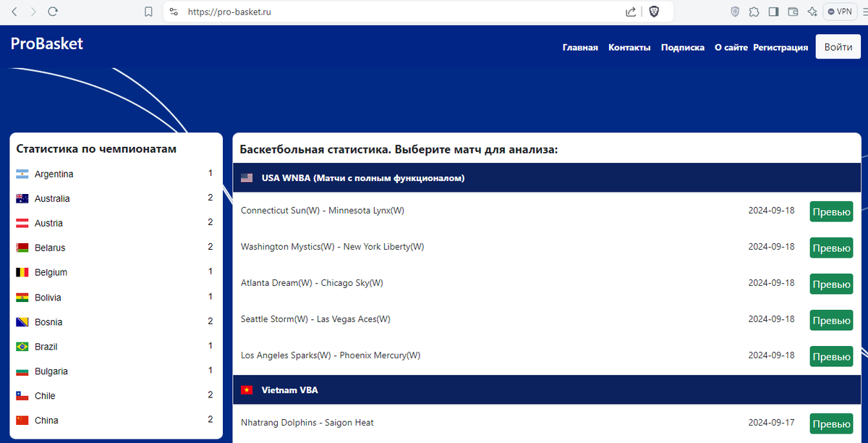This screenshot has width=868, height=443.
Task: Click the China flag icon
Action: point(22,421)
